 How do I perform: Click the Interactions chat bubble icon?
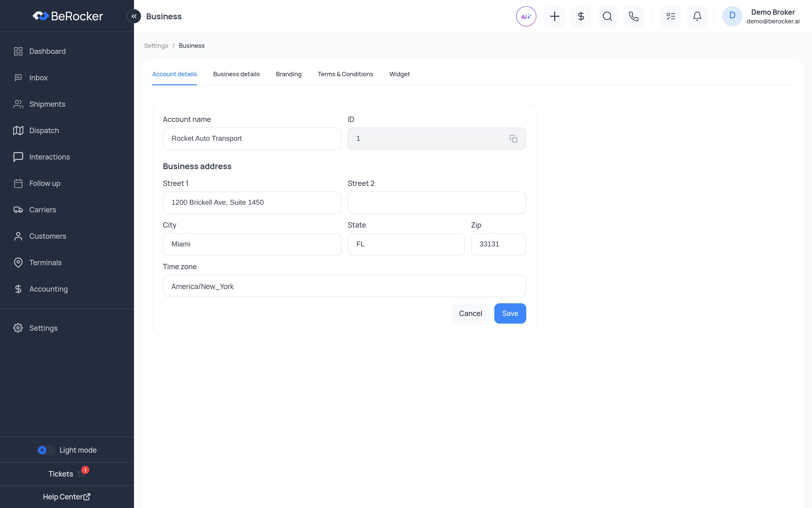(x=18, y=157)
